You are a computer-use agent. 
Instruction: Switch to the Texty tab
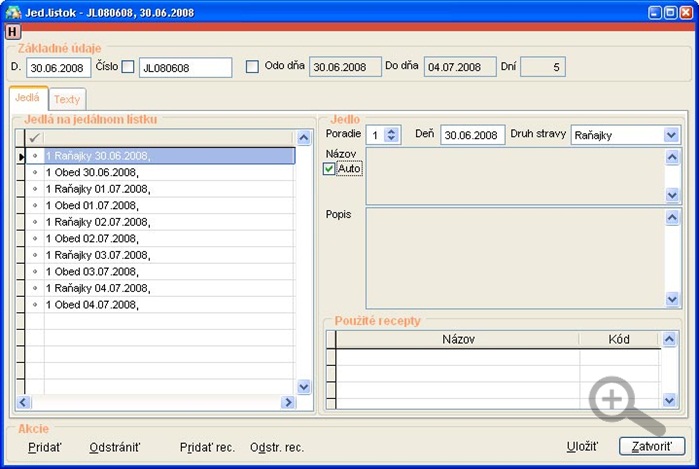(67, 99)
